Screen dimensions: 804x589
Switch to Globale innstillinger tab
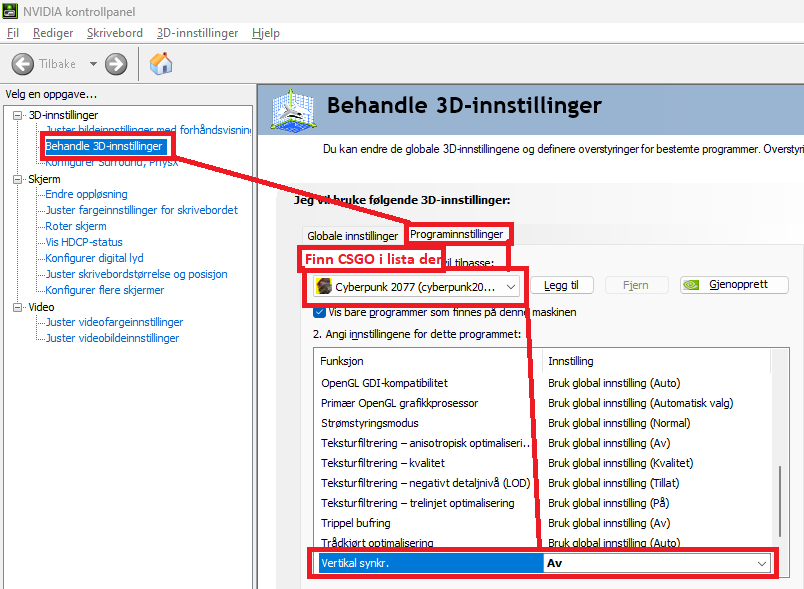[352, 236]
